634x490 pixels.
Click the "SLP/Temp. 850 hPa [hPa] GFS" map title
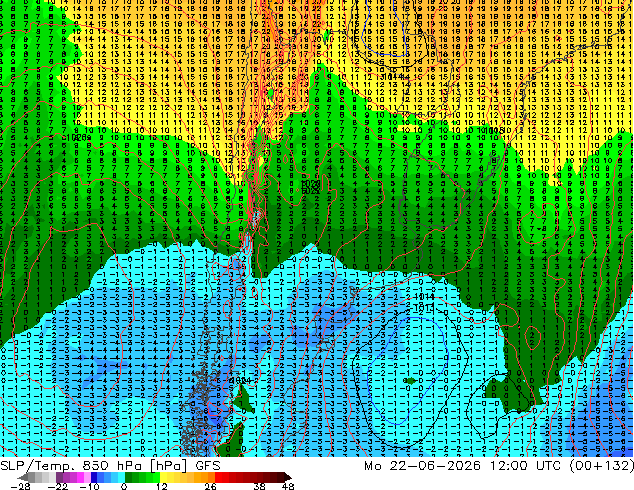[110, 466]
